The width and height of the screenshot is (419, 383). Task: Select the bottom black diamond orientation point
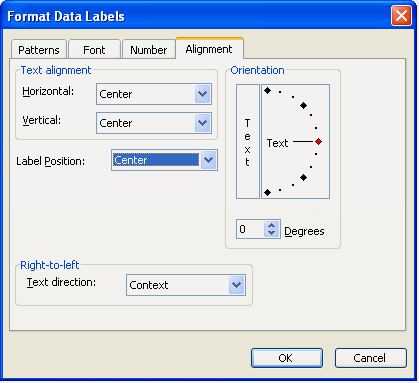(x=267, y=192)
